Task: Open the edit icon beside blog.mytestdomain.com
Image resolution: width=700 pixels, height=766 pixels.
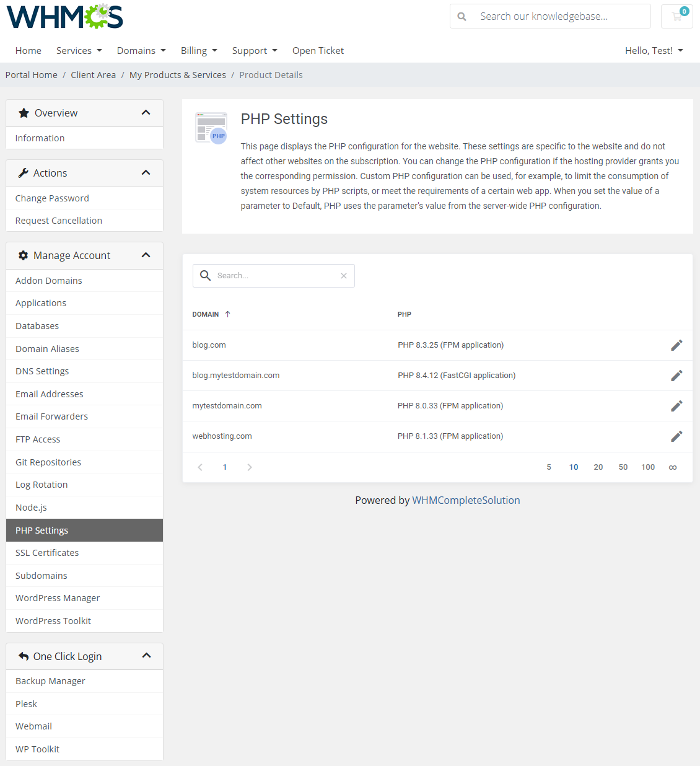Action: (x=676, y=376)
